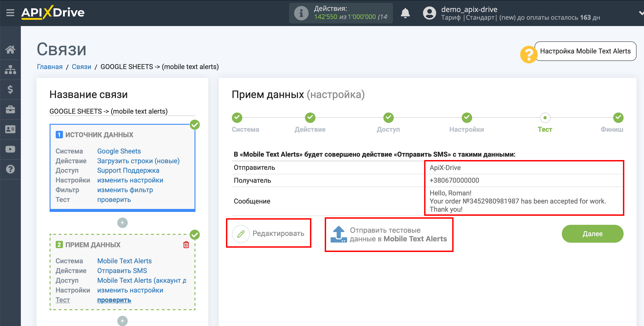Go to the Система step

pyautogui.click(x=237, y=117)
